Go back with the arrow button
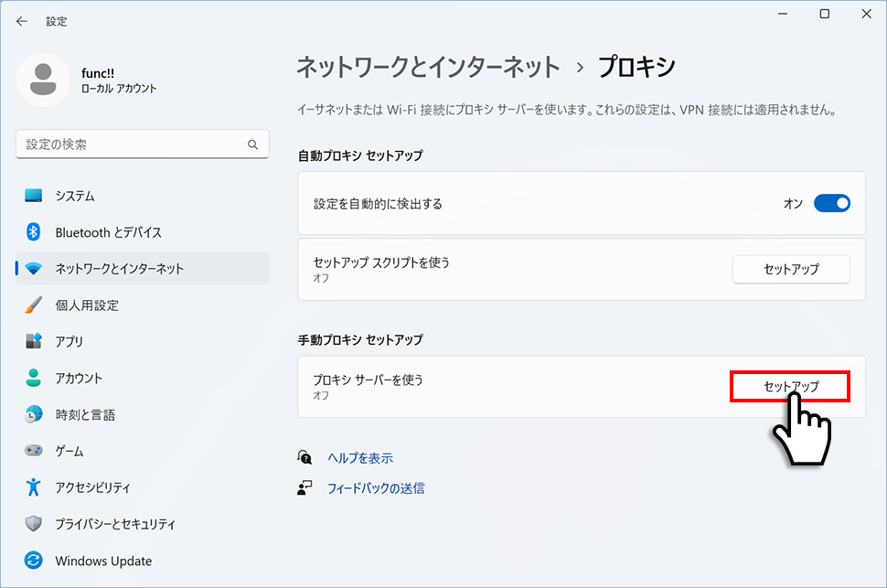This screenshot has width=887, height=588. point(22,22)
